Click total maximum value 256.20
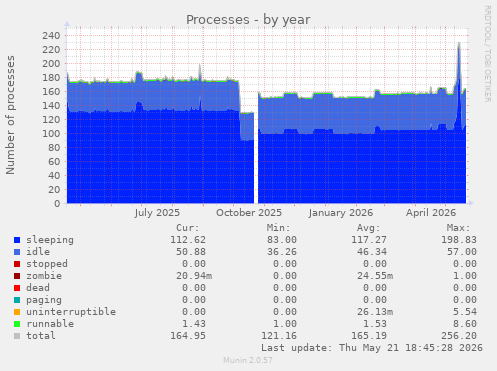 point(459,336)
